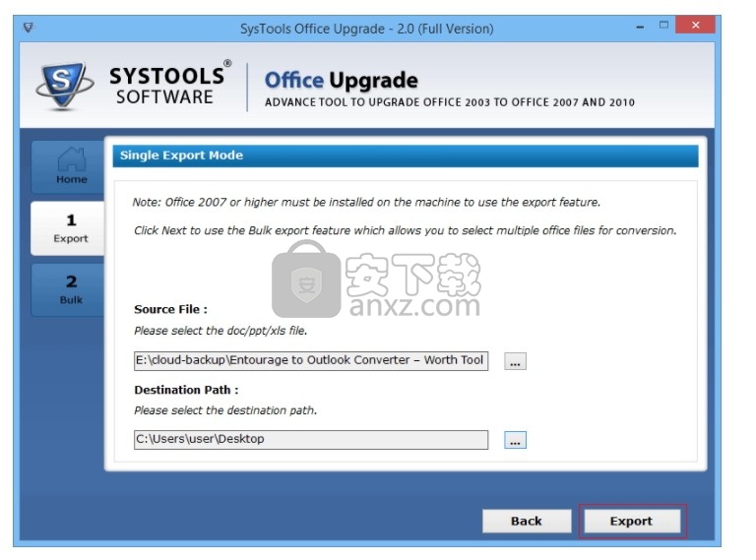Viewport: 756px width, 560px height.
Task: Click inside the Destination Path field
Action: pos(311,440)
